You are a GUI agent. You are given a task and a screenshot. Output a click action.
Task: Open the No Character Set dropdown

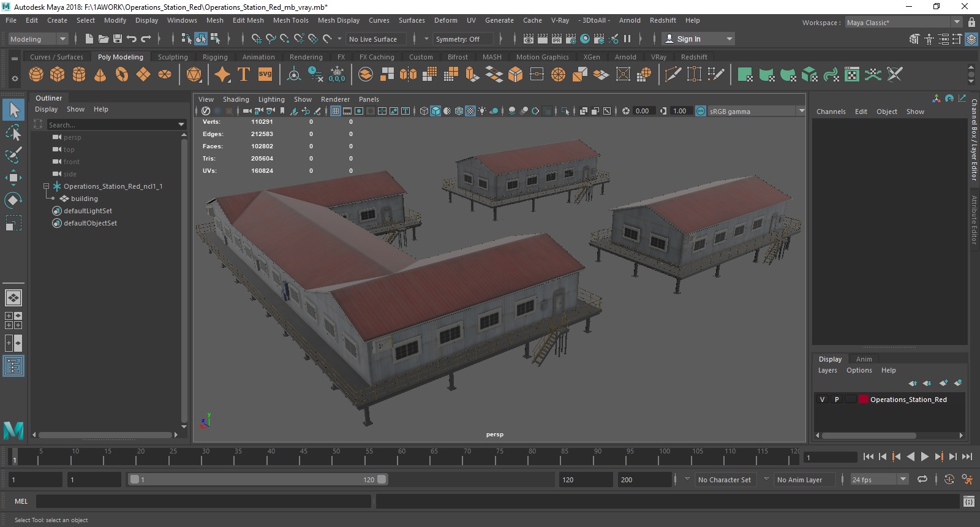coord(687,479)
